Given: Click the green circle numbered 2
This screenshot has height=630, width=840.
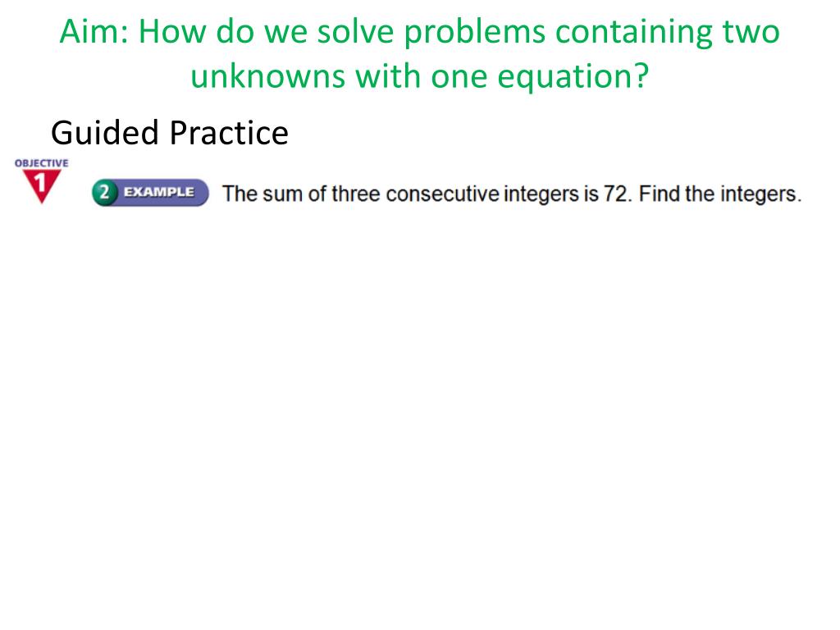Looking at the screenshot, I should (104, 192).
